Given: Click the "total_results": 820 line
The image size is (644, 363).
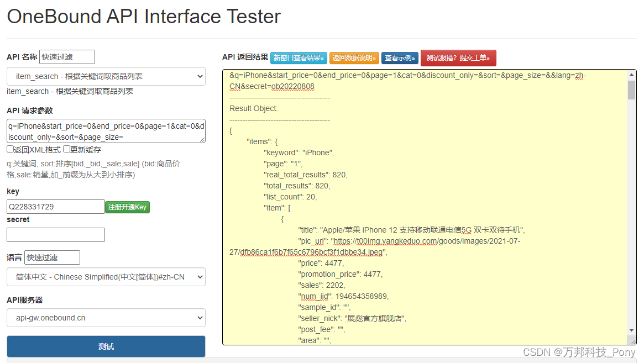Looking at the screenshot, I should (297, 186).
